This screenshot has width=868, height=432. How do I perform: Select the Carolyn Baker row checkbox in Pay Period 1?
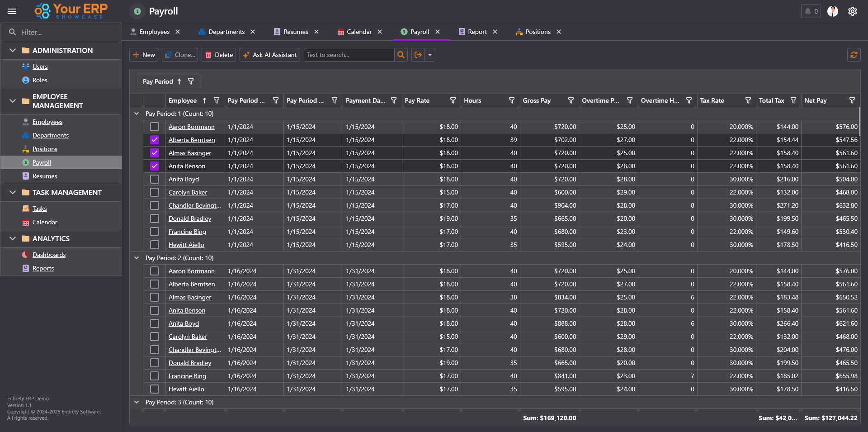pos(155,192)
